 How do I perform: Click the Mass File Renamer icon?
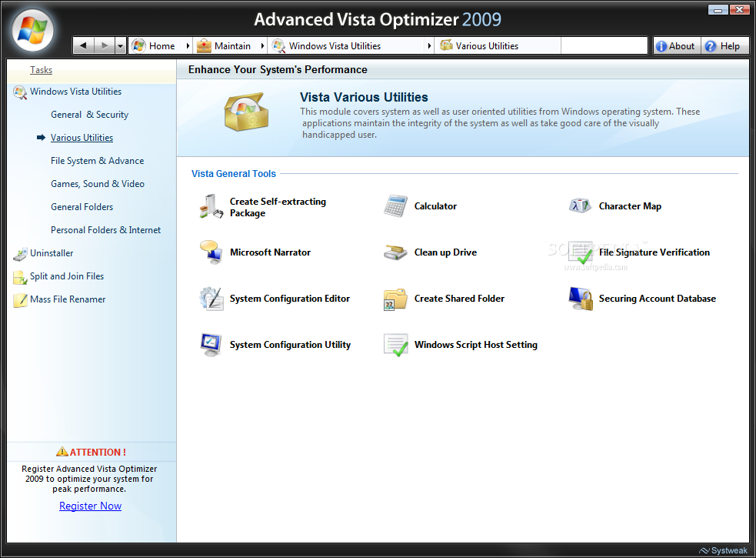coord(20,300)
